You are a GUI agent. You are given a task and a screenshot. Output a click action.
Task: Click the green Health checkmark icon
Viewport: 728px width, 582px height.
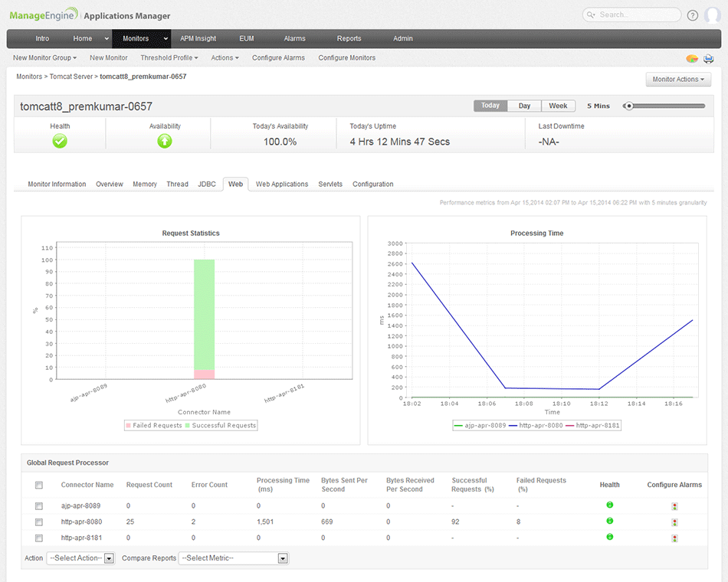(60, 141)
